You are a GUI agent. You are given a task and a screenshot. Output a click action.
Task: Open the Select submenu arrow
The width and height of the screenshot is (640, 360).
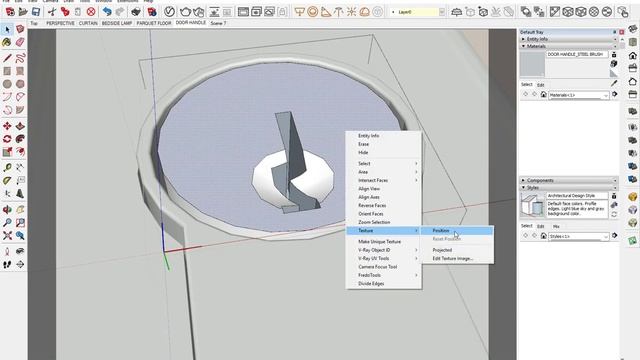416,163
